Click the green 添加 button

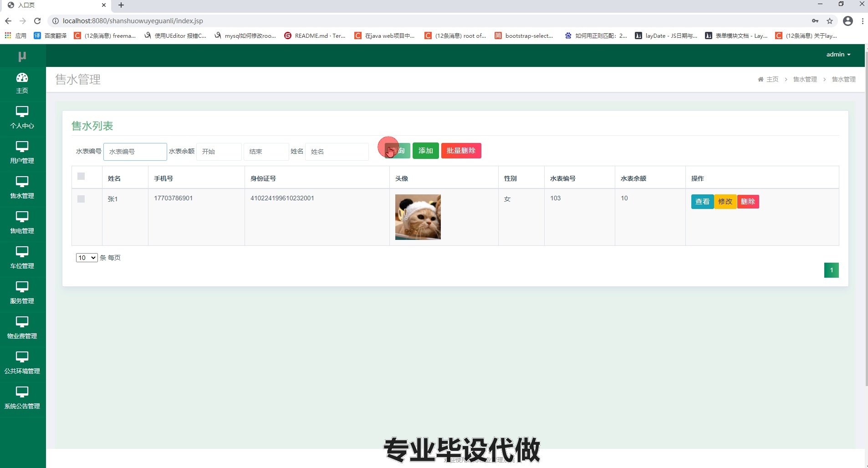[426, 151]
